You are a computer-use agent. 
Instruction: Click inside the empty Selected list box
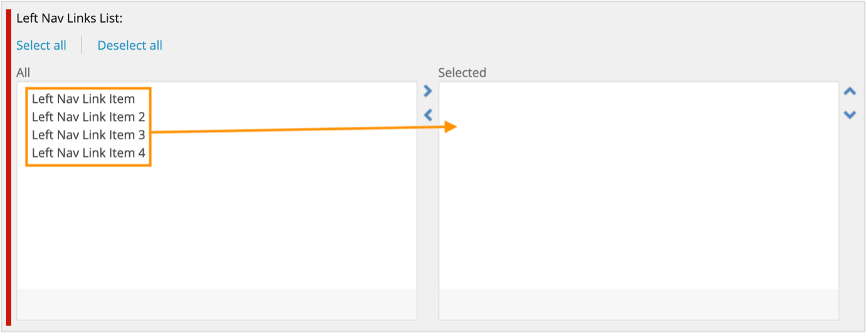coord(638,201)
